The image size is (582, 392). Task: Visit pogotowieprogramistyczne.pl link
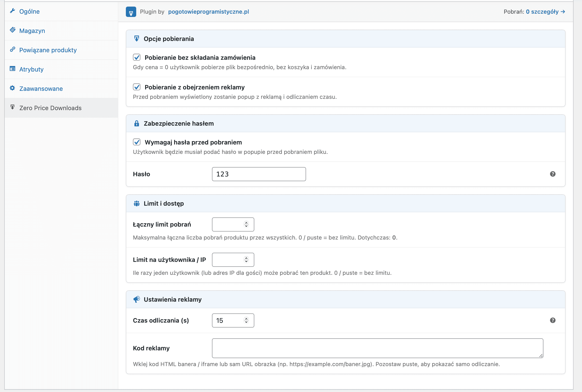[208, 12]
